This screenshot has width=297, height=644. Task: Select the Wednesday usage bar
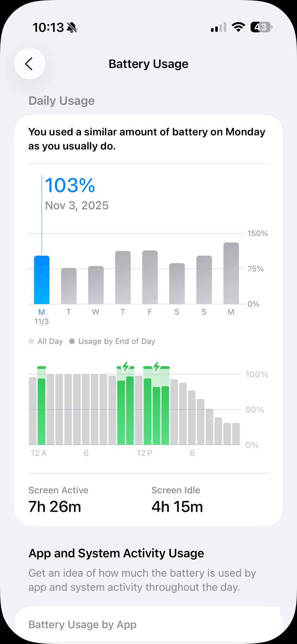click(96, 285)
